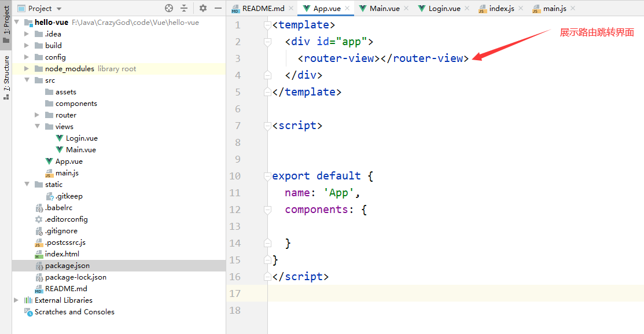Image resolution: width=644 pixels, height=334 pixels.
Task: Close the main.js tab
Action: [x=573, y=8]
